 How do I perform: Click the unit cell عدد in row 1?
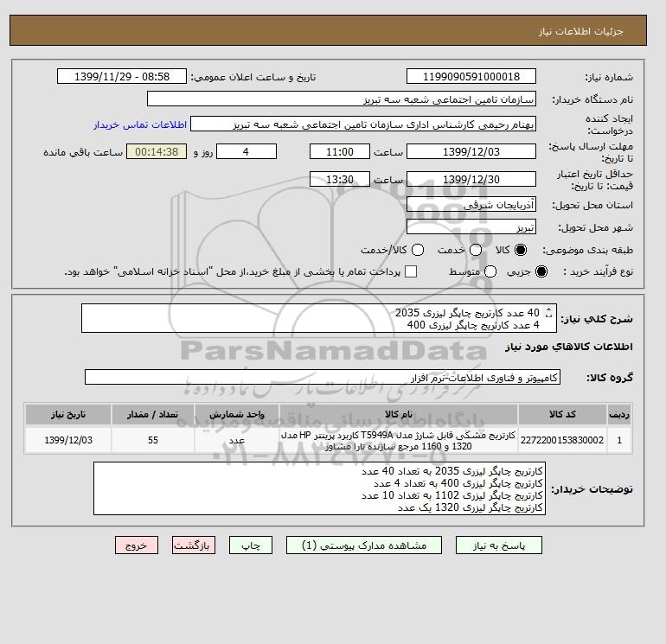click(x=237, y=440)
